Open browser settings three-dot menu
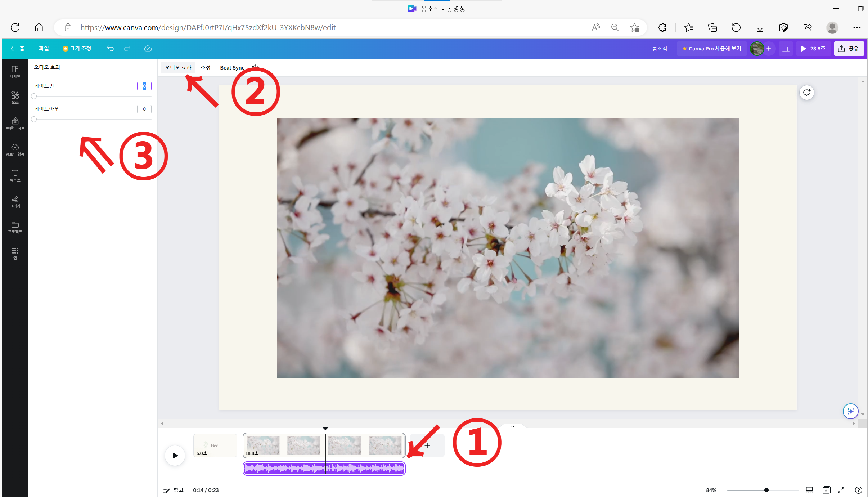 pos(857,27)
